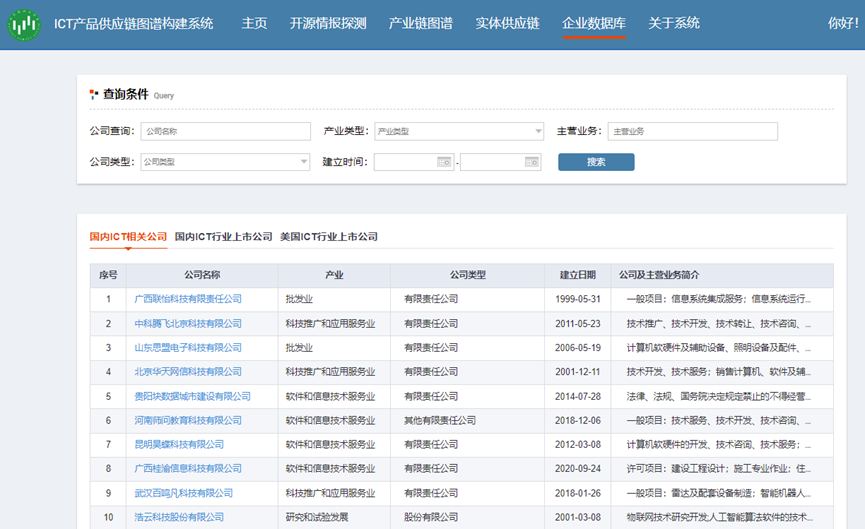Open 贵阳块数据城市建设有限公司 link
865x529 pixels.
click(193, 396)
